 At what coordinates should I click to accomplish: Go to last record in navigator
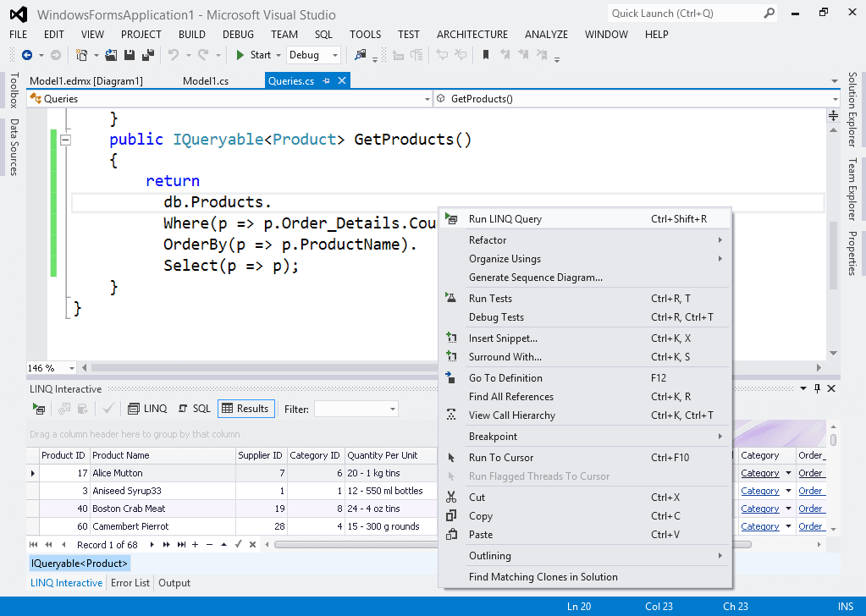(181, 545)
